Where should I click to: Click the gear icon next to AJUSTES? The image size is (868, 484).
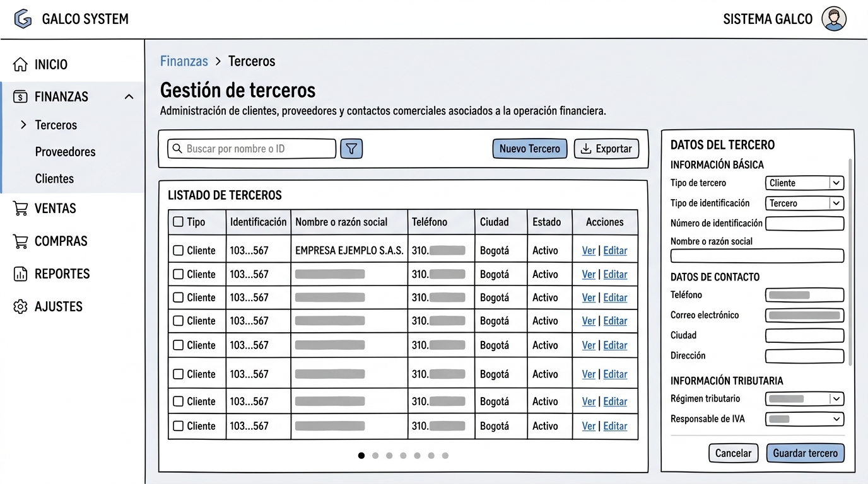(21, 307)
